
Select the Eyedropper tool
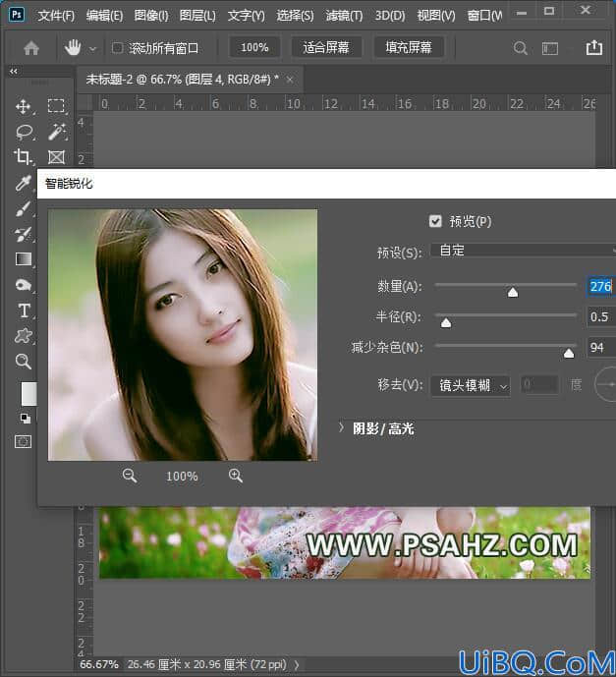point(23,183)
